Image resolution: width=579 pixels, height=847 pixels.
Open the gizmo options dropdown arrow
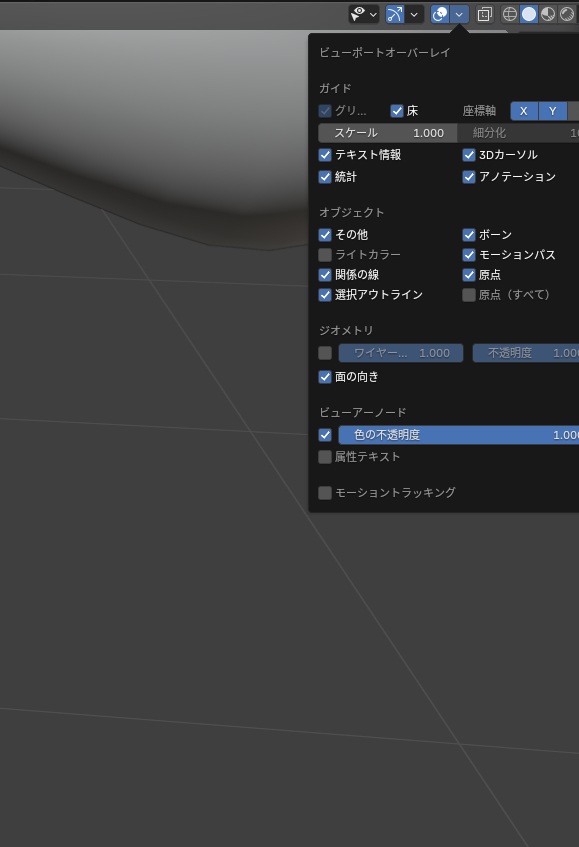(414, 15)
